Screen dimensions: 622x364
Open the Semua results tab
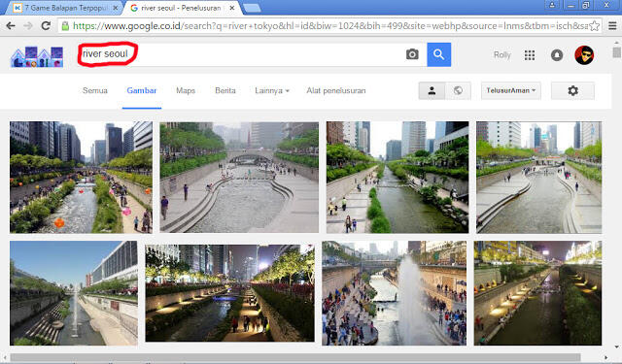click(95, 90)
